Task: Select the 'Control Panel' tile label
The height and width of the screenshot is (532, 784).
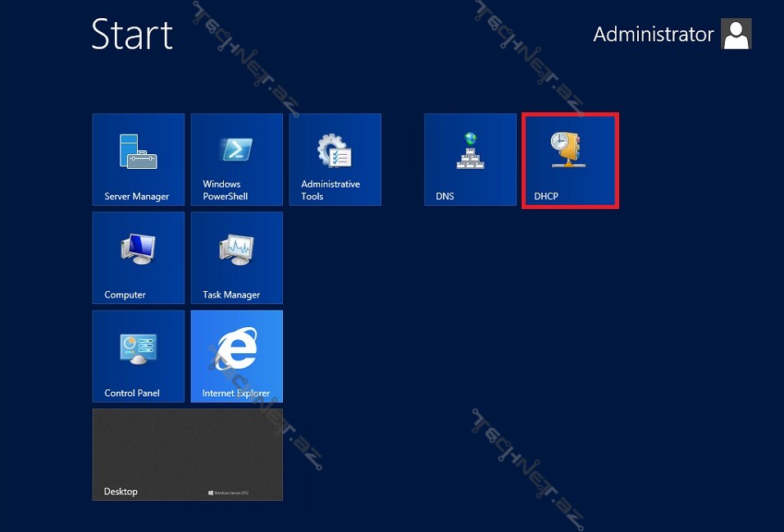Action: (x=132, y=393)
